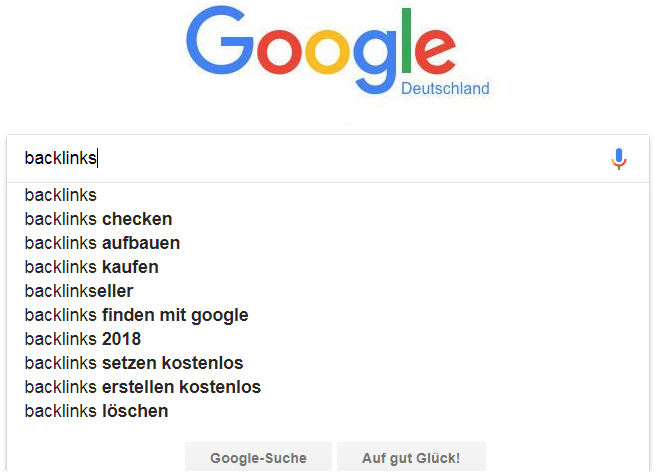Choose 'backlinks setzen kostenlos' suggestion
This screenshot has height=475, width=654.
134,363
